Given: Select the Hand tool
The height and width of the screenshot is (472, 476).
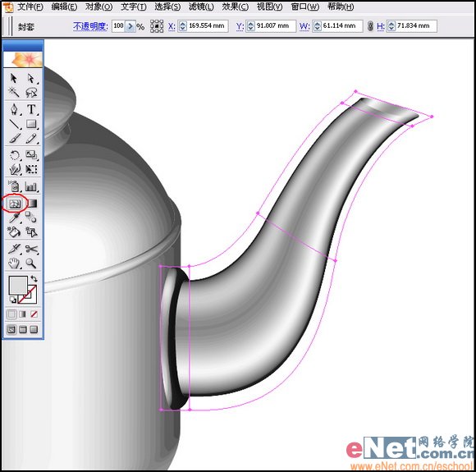Looking at the screenshot, I should coord(14,263).
